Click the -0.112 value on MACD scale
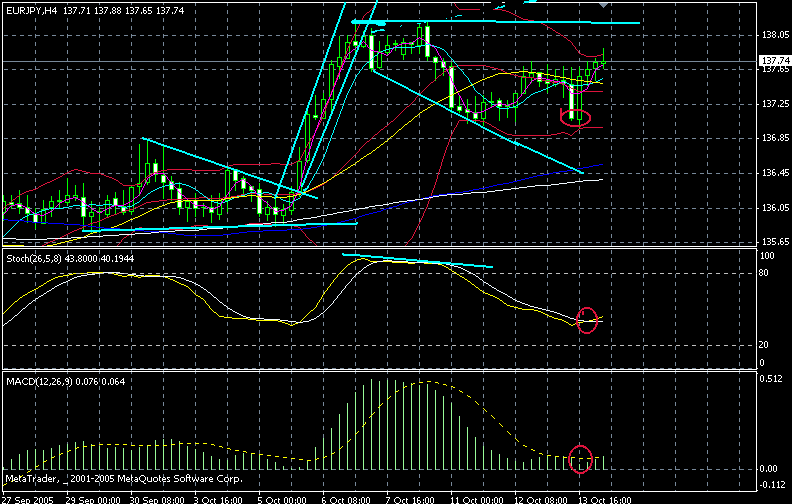 pos(771,485)
